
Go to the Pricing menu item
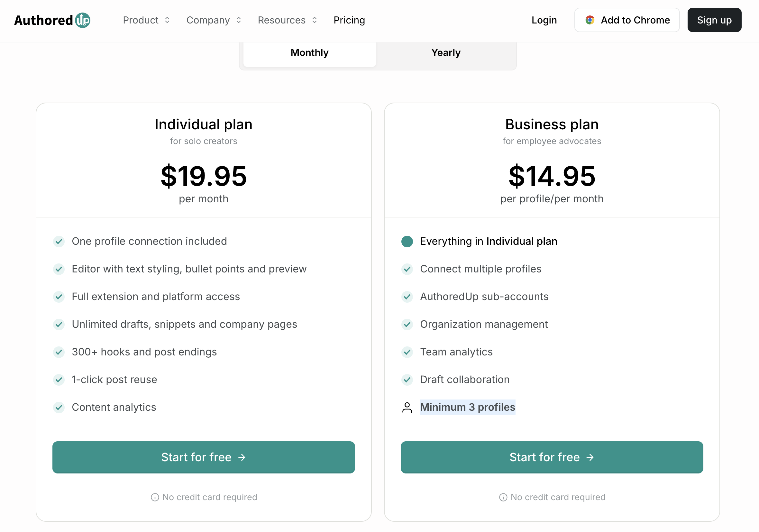(x=349, y=20)
